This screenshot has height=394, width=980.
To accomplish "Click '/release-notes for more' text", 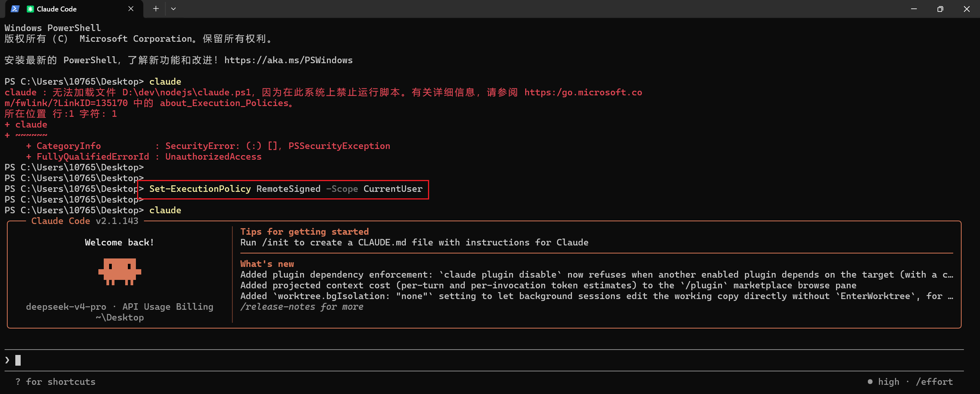I will (302, 307).
